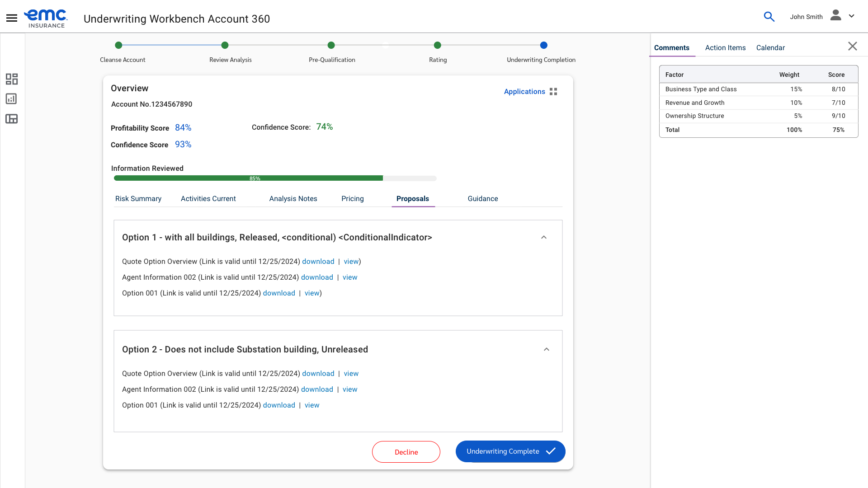Close the Comments side panel
The width and height of the screenshot is (868, 488).
click(x=852, y=46)
